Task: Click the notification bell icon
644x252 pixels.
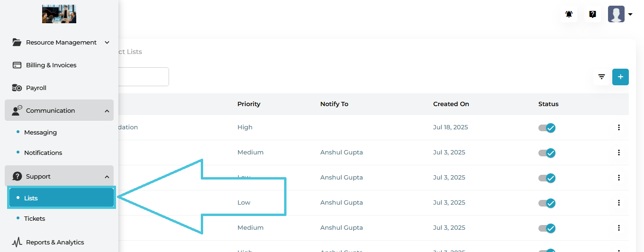Action: pos(569,14)
